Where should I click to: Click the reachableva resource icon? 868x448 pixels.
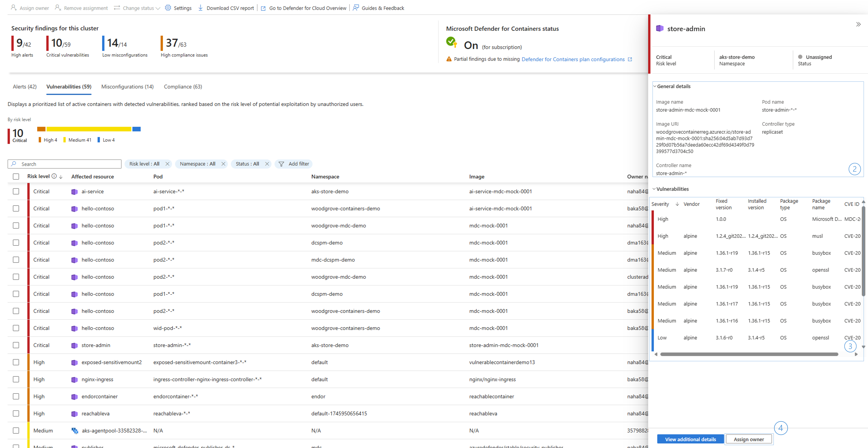(x=74, y=414)
